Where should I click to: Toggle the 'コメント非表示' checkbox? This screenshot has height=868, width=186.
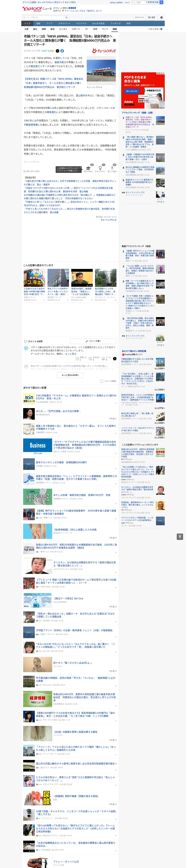(102, 381)
